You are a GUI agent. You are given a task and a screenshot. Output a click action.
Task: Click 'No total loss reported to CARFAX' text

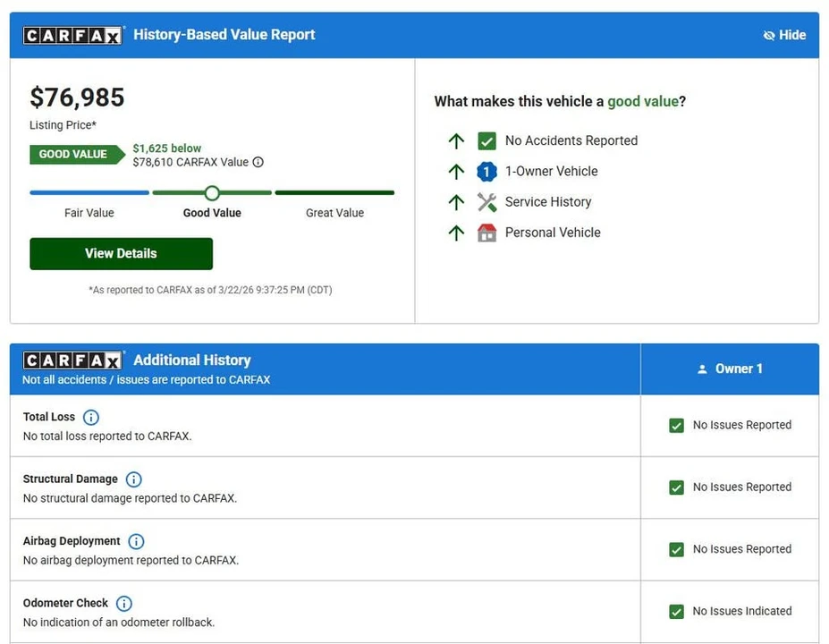[x=107, y=436]
